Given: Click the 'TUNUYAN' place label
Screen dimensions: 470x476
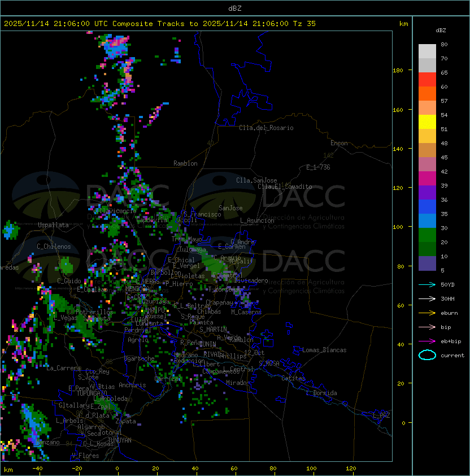Looking at the screenshot, I should pos(120,440).
